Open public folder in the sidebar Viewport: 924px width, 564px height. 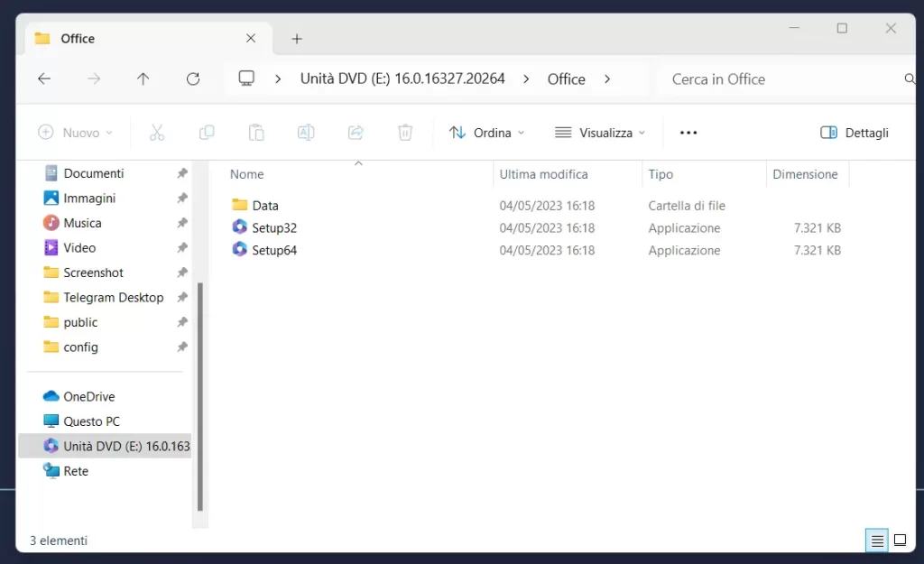pyautogui.click(x=80, y=322)
